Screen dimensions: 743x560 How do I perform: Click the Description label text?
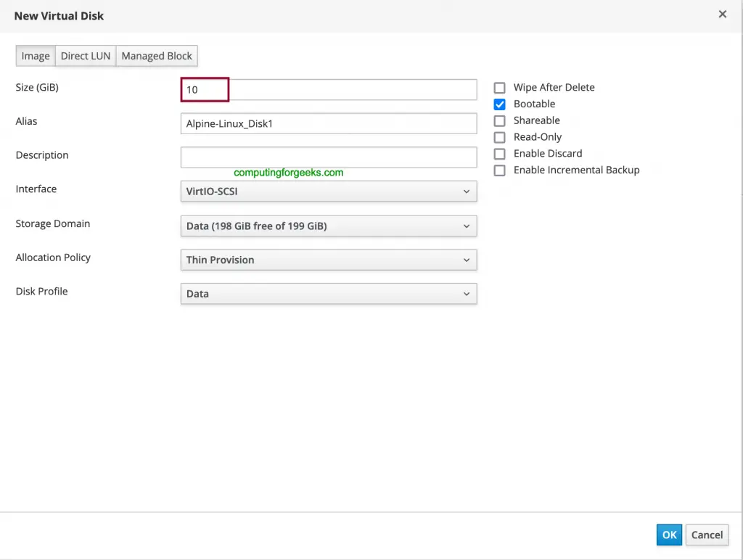click(42, 155)
